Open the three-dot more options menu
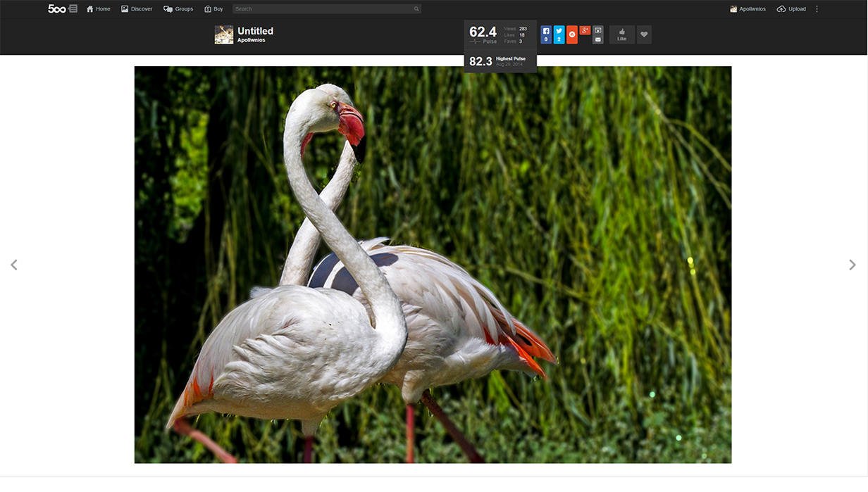 point(817,9)
